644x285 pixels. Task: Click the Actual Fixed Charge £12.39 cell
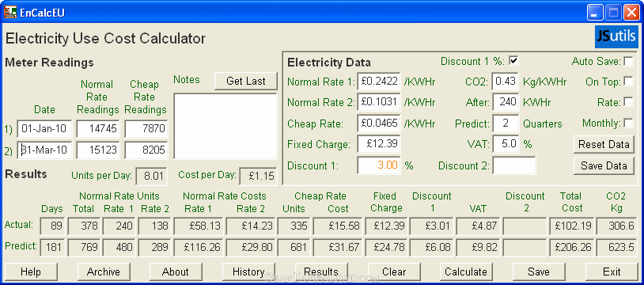pos(385,226)
